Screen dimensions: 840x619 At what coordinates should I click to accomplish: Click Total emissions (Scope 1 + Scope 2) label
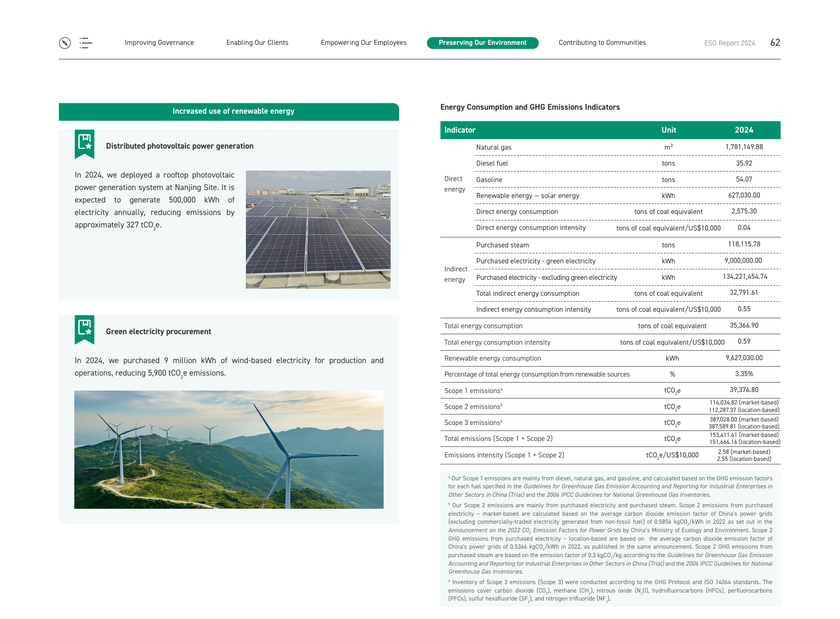[498, 439]
